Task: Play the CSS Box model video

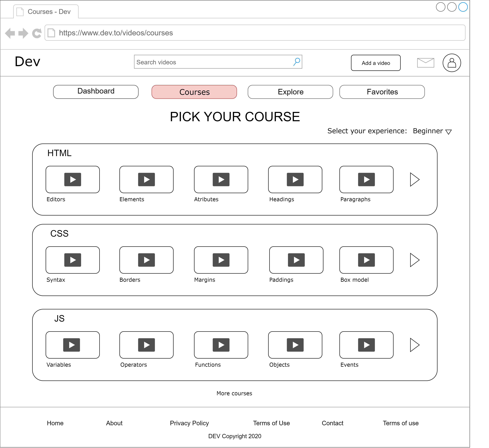Action: tap(366, 260)
